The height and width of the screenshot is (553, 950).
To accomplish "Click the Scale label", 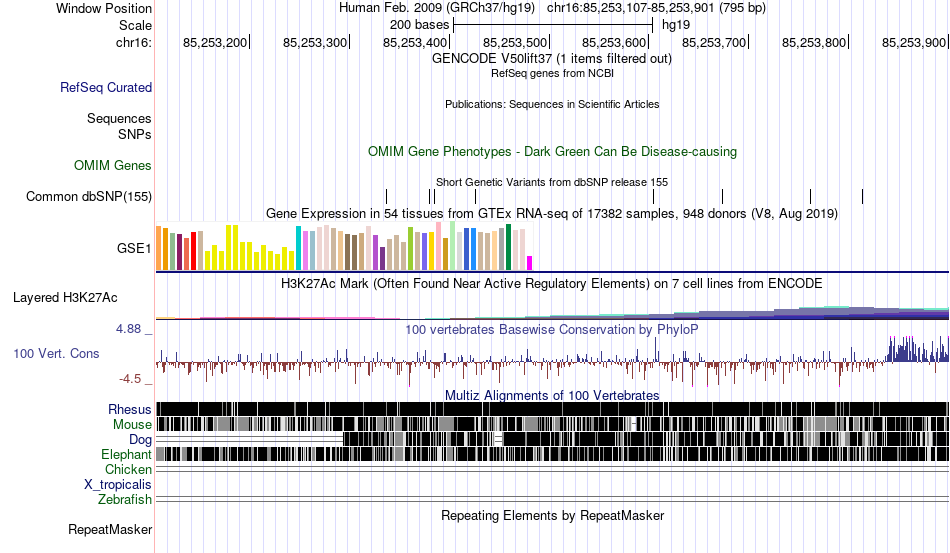I will (135, 25).
